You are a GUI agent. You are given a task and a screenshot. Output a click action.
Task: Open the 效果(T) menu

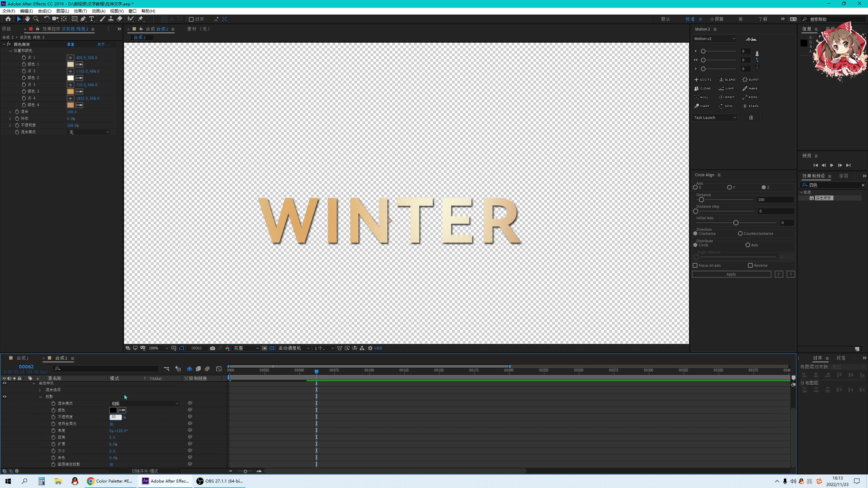(x=80, y=11)
